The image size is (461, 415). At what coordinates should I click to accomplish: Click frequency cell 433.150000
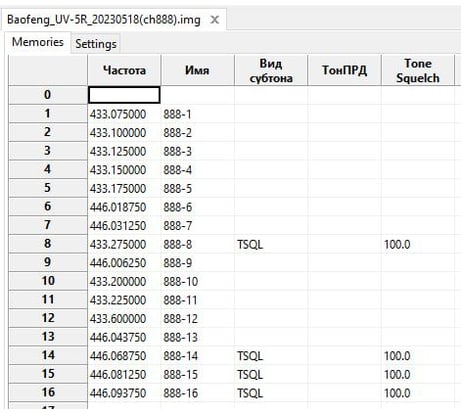click(x=124, y=170)
